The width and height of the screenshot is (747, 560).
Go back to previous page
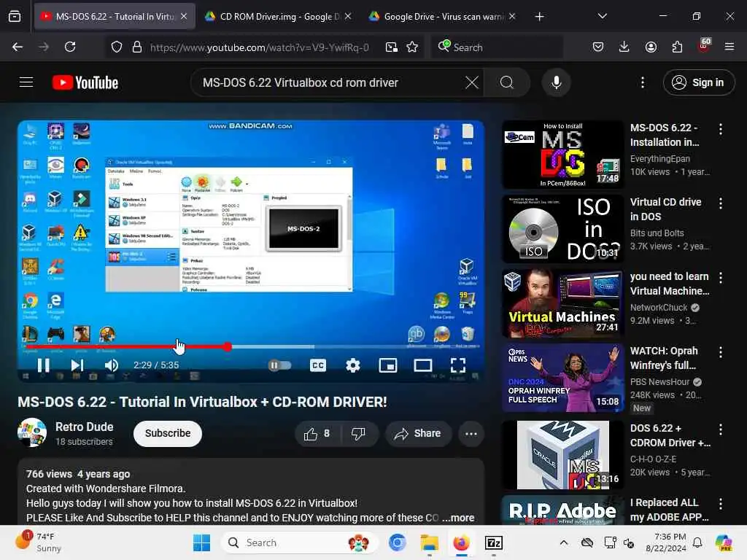tap(18, 47)
